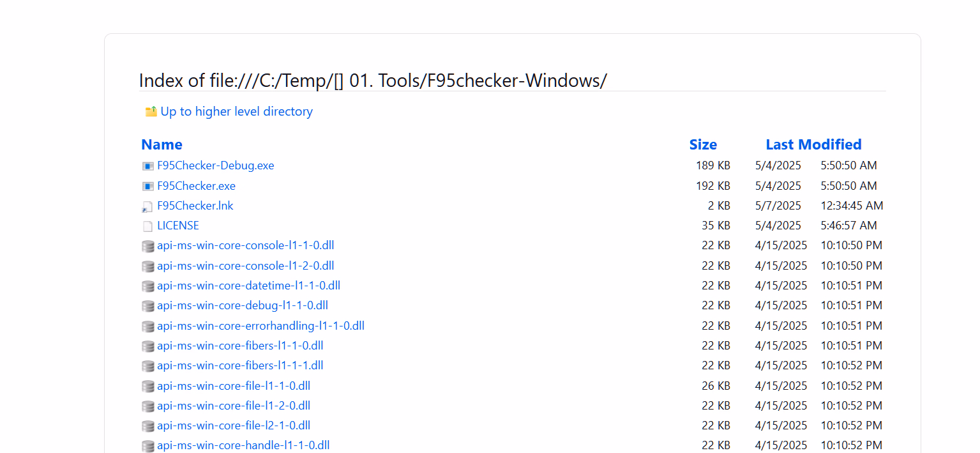Open the F95Checker.exe link
The width and height of the screenshot is (980, 453).
[x=197, y=186]
